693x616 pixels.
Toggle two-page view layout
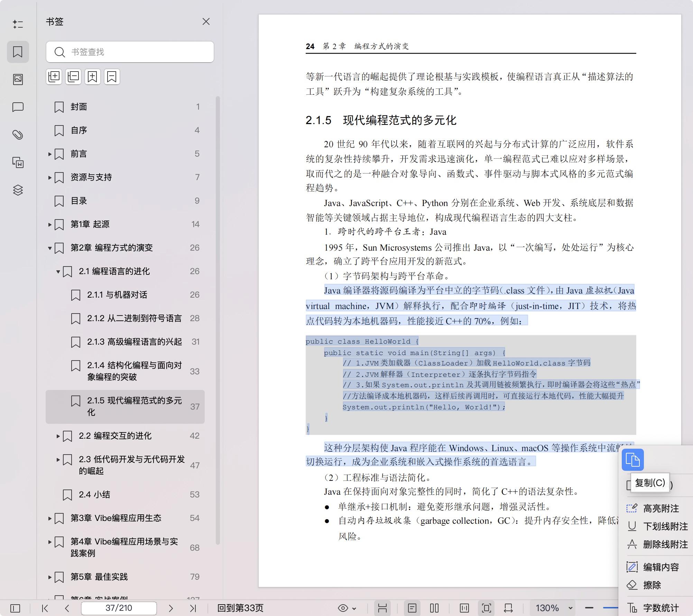click(434, 608)
